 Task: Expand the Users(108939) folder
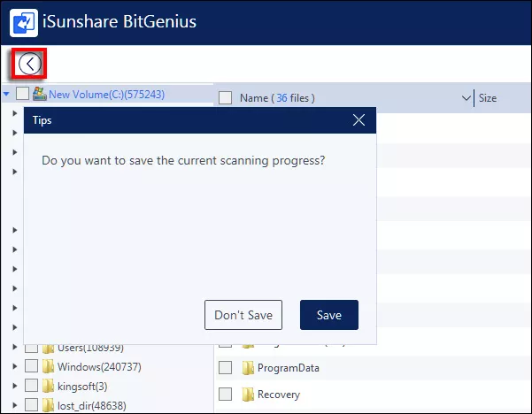click(x=14, y=347)
